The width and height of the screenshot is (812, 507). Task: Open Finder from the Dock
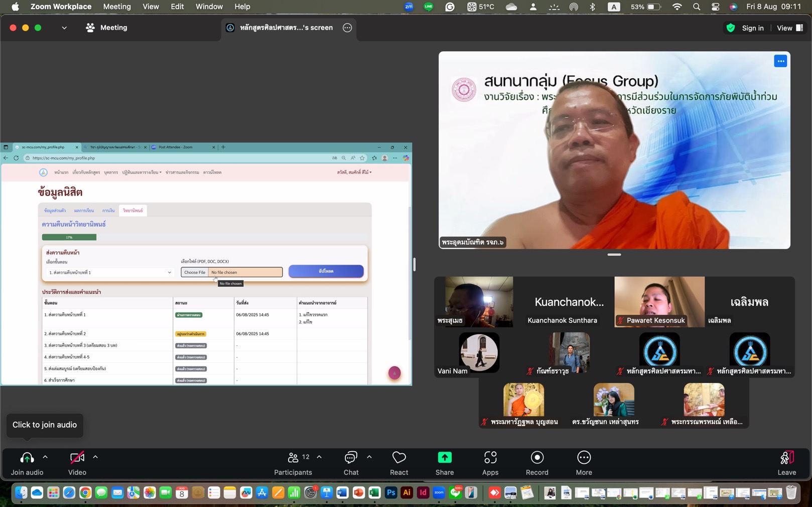[x=21, y=493]
